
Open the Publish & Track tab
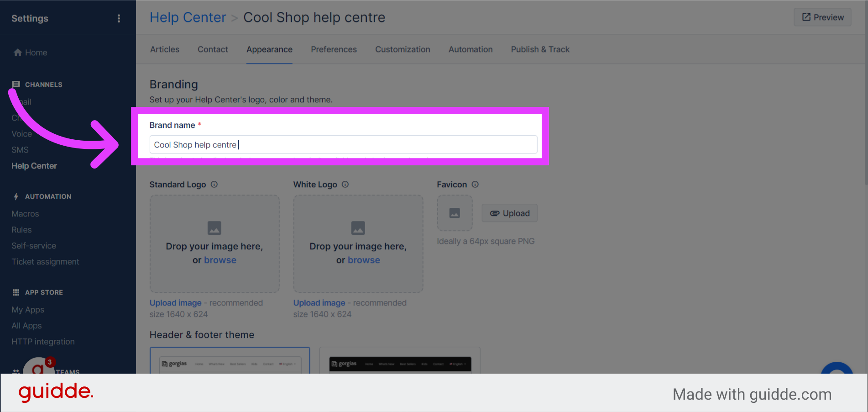pyautogui.click(x=540, y=49)
